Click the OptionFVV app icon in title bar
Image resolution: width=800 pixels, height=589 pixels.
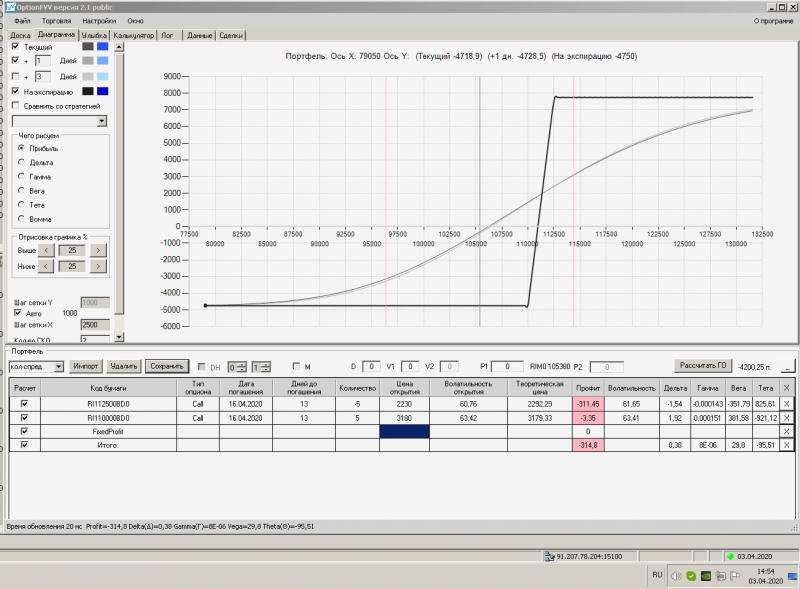[x=10, y=7]
